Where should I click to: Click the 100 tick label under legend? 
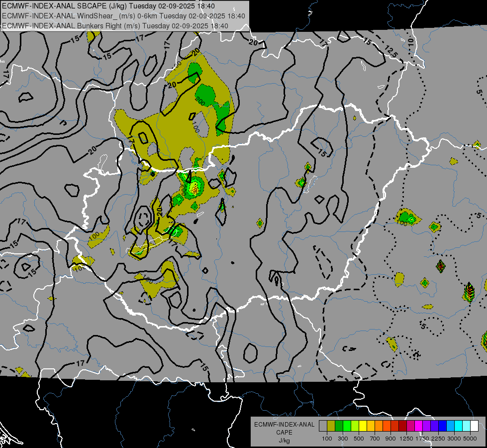point(327,439)
